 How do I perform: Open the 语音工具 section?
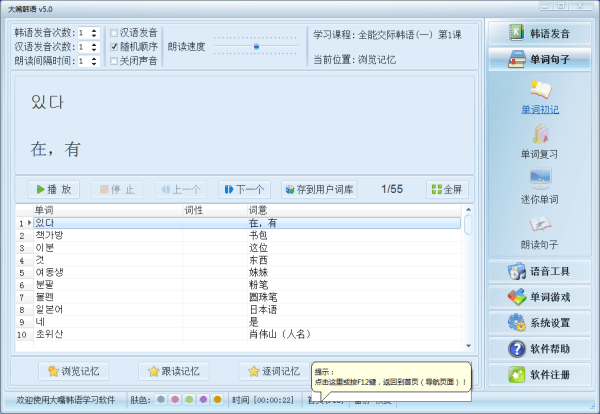pos(540,271)
